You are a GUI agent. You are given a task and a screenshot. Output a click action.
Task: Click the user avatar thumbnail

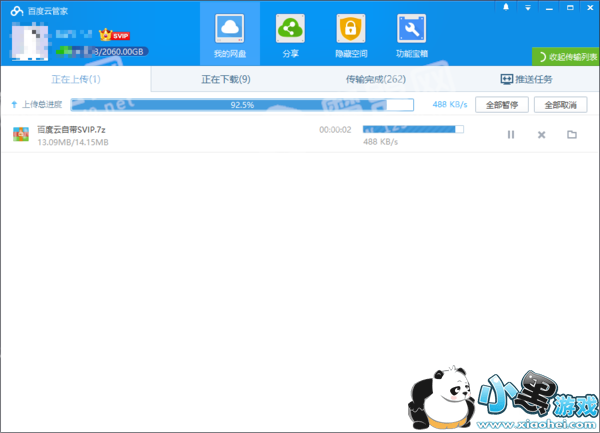click(30, 41)
